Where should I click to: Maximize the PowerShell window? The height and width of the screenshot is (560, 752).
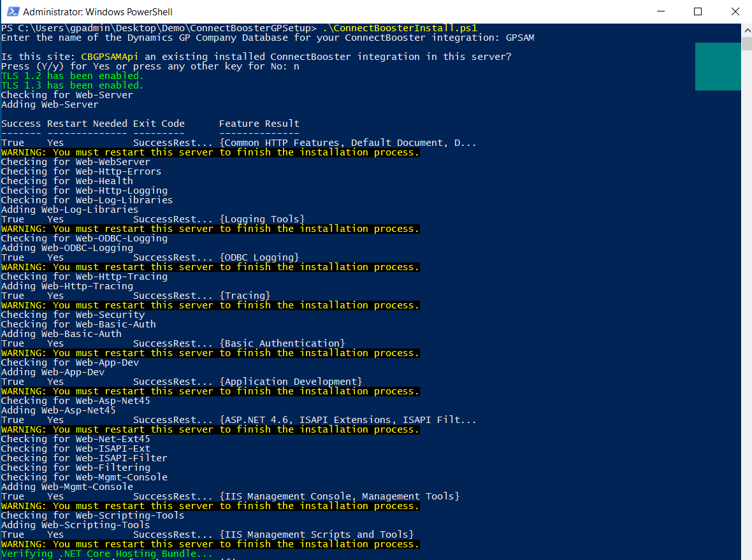tap(698, 11)
